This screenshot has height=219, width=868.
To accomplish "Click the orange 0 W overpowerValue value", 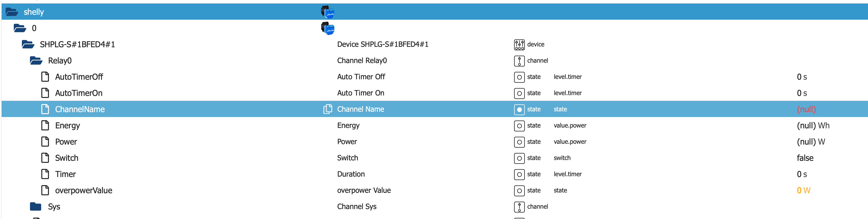I will (x=803, y=190).
